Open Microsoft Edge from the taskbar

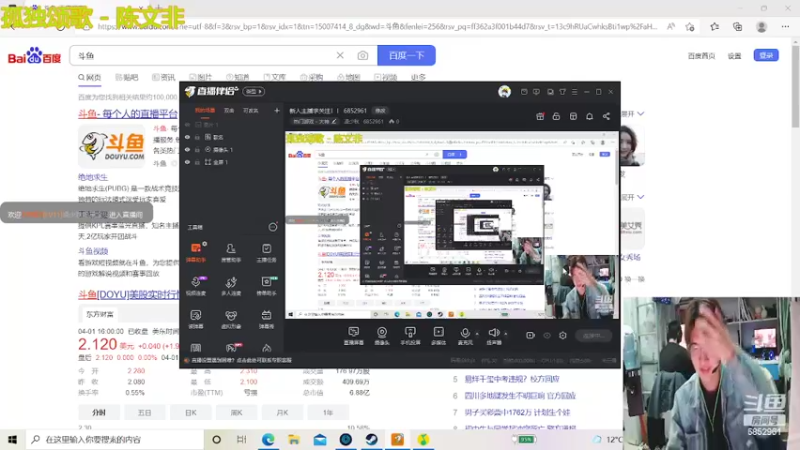pos(268,439)
